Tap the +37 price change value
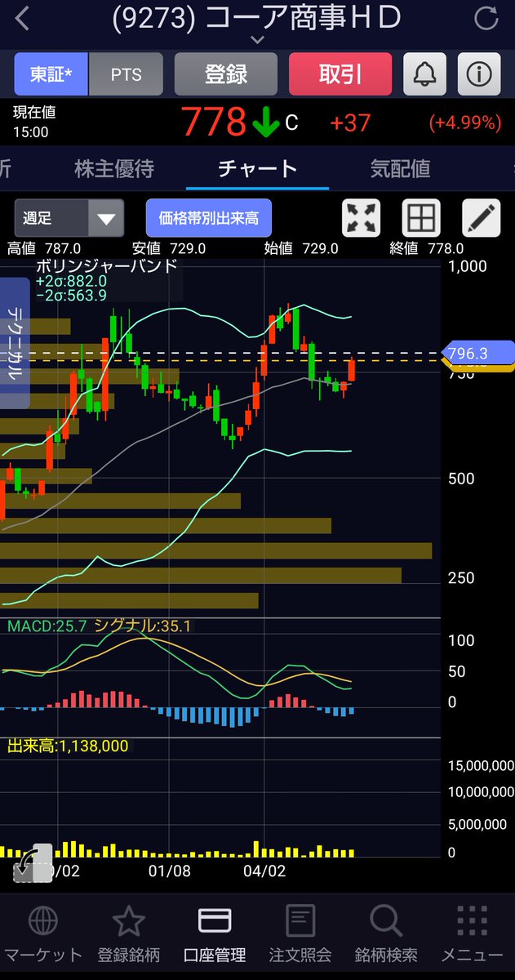This screenshot has width=515, height=980. point(350,122)
